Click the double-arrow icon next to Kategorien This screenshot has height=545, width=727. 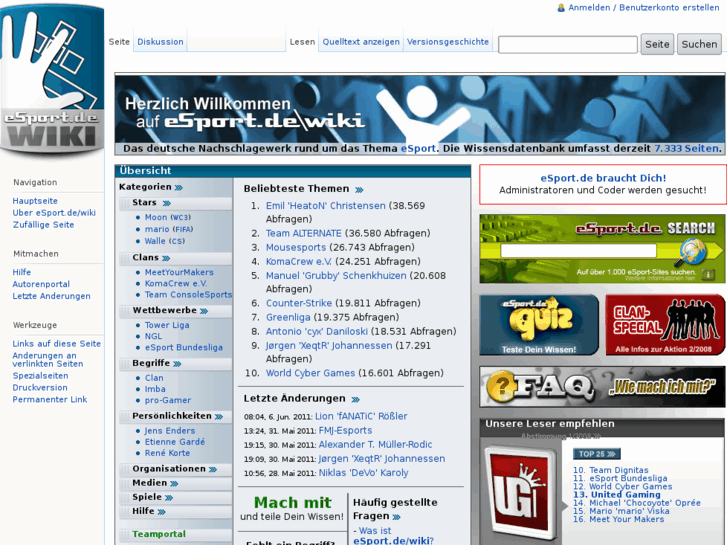point(179,187)
